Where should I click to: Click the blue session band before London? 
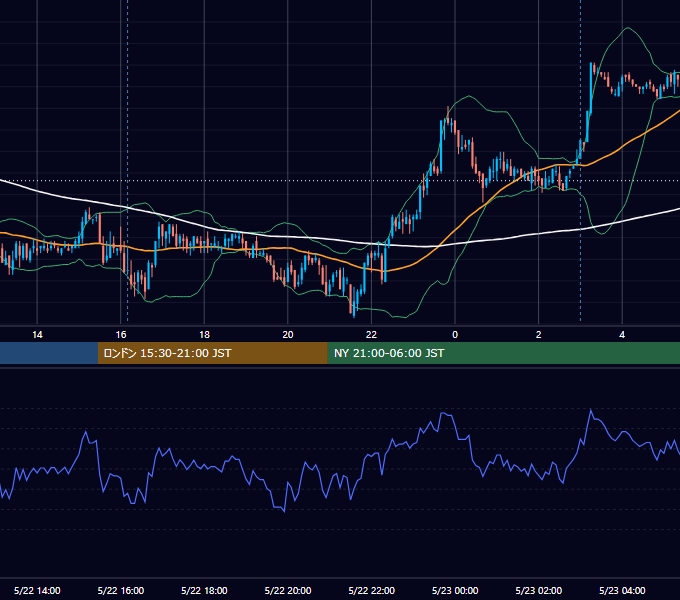coord(49,353)
